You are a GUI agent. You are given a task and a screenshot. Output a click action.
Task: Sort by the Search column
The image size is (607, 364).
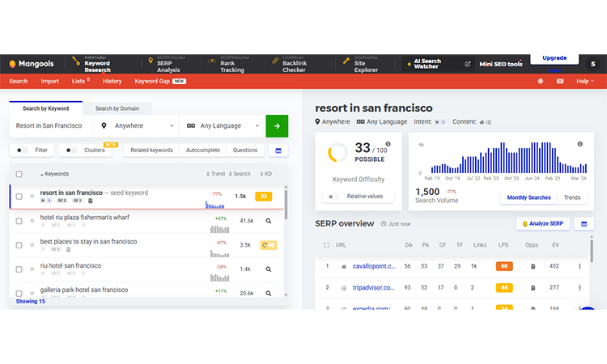click(240, 174)
